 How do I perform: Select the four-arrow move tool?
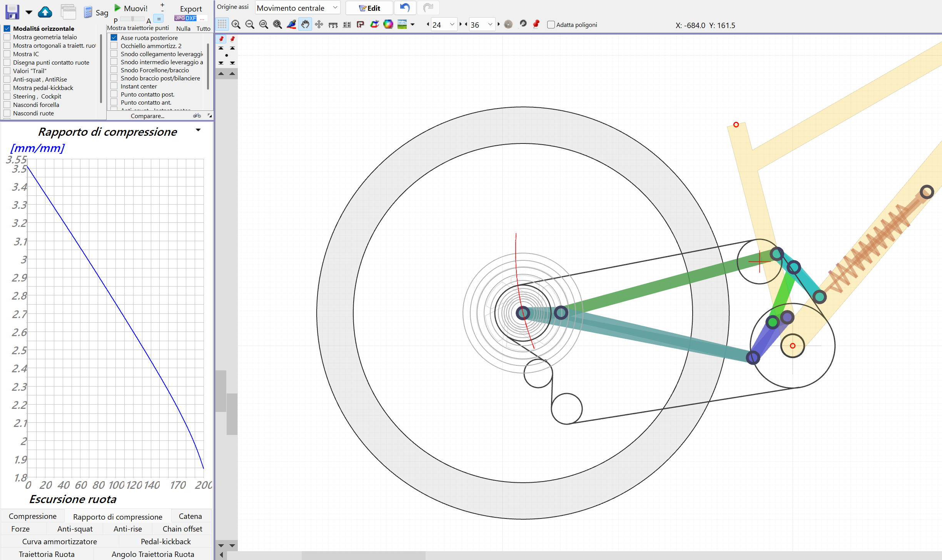pos(319,25)
